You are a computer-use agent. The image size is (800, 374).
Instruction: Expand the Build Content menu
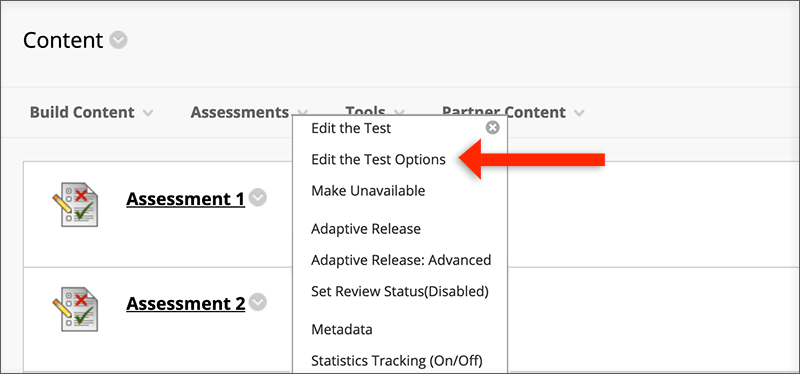(91, 112)
